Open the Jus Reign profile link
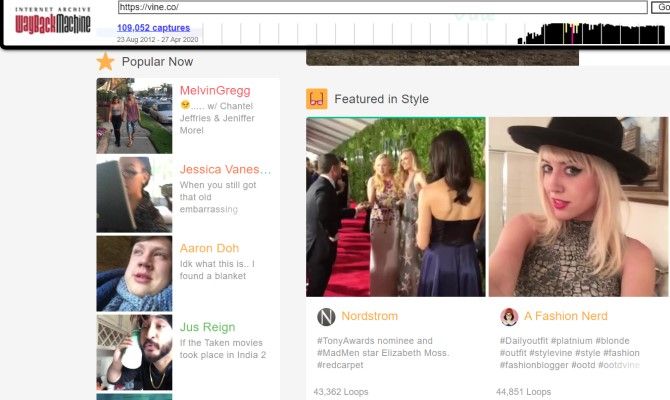This screenshot has height=400, width=670. click(207, 327)
